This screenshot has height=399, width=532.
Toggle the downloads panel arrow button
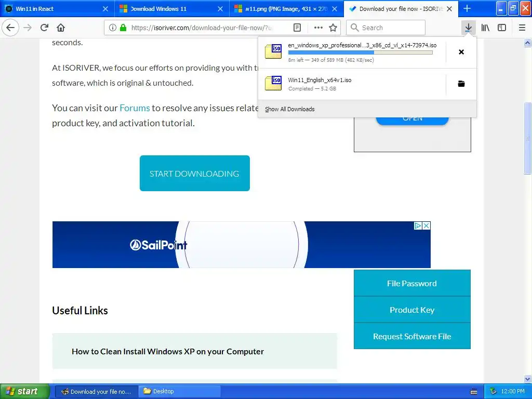pos(468,28)
